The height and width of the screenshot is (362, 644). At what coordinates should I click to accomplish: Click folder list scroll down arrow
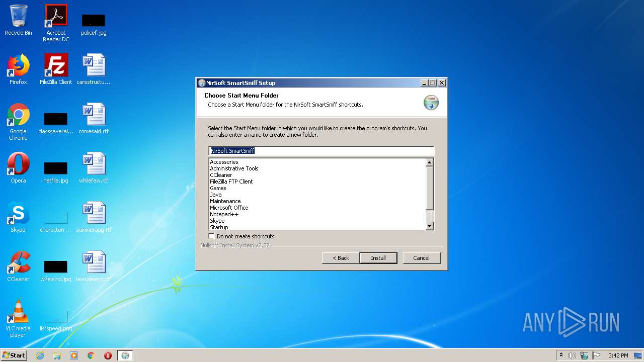(x=429, y=227)
